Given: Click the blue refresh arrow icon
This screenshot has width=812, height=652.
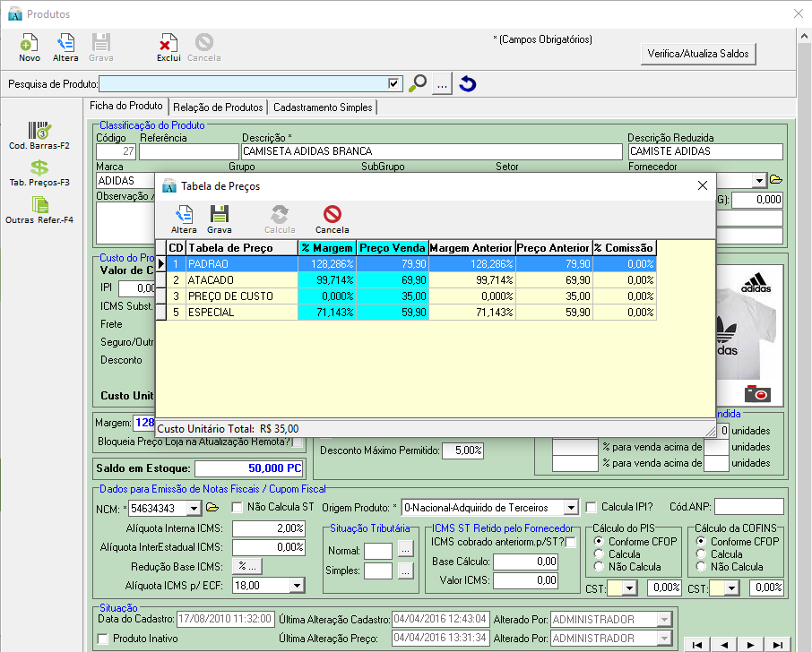Looking at the screenshot, I should coord(467,84).
